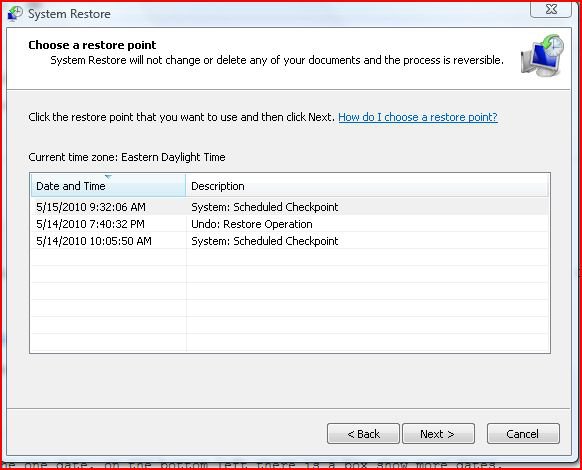Go to the previous step with Back
The image size is (582, 470).
(363, 434)
